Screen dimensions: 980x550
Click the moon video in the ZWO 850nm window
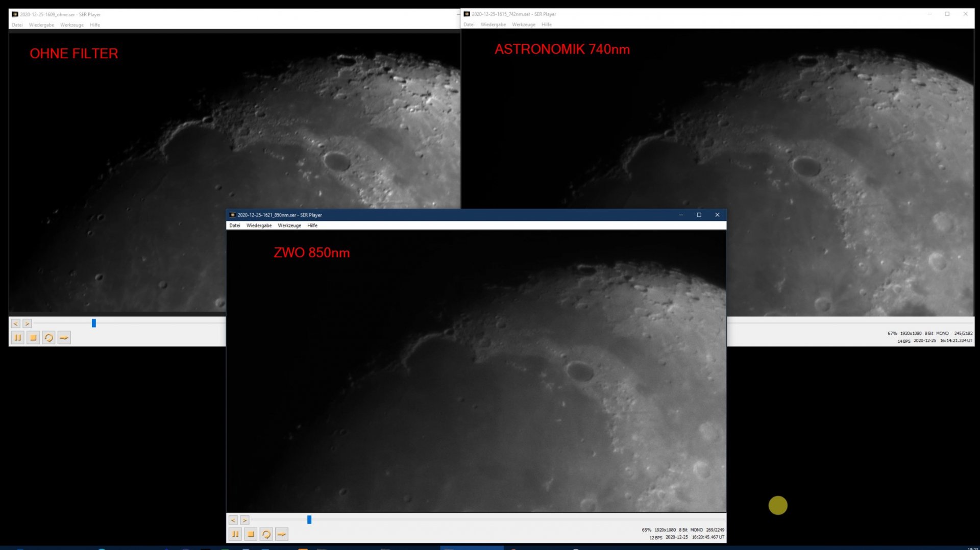[x=476, y=371]
